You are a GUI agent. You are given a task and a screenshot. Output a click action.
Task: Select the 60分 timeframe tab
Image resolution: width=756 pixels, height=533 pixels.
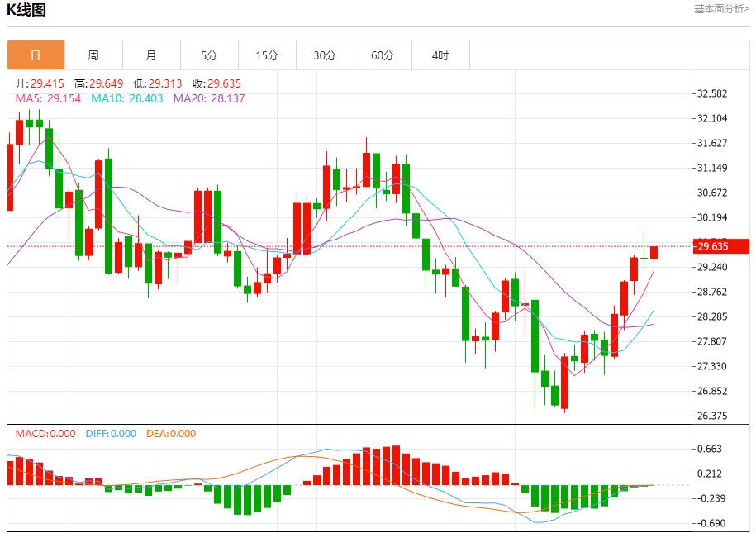pyautogui.click(x=383, y=55)
